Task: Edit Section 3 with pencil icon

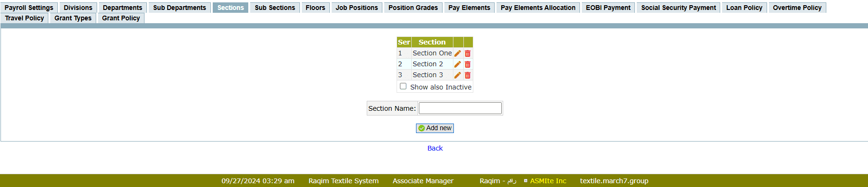Action: [458, 75]
